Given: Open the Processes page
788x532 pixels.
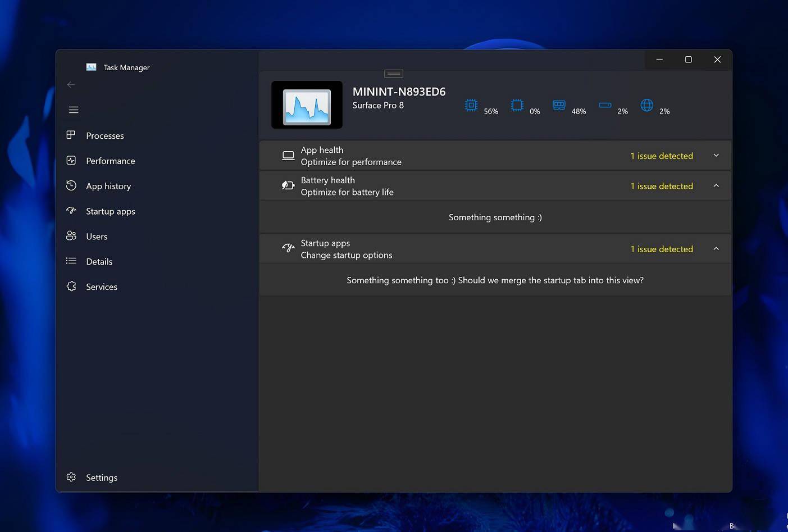Looking at the screenshot, I should coord(104,135).
